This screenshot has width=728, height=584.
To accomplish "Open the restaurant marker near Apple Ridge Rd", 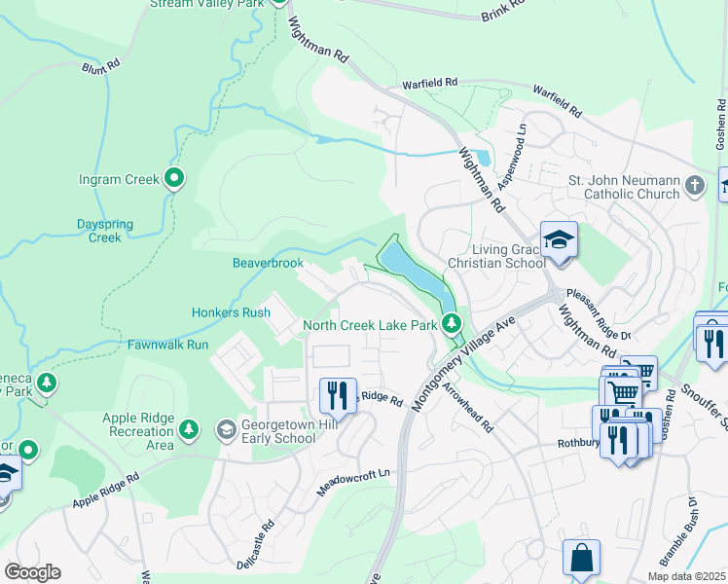I will [x=338, y=397].
